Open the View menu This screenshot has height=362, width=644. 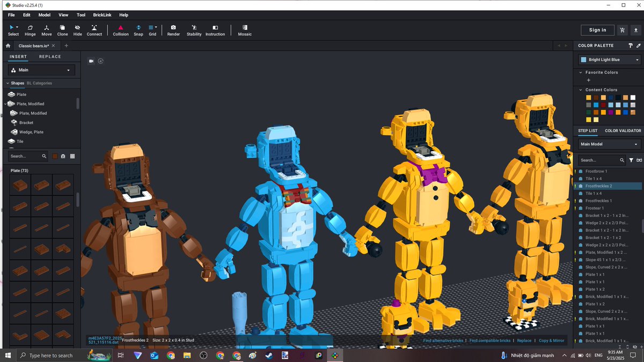tap(63, 15)
